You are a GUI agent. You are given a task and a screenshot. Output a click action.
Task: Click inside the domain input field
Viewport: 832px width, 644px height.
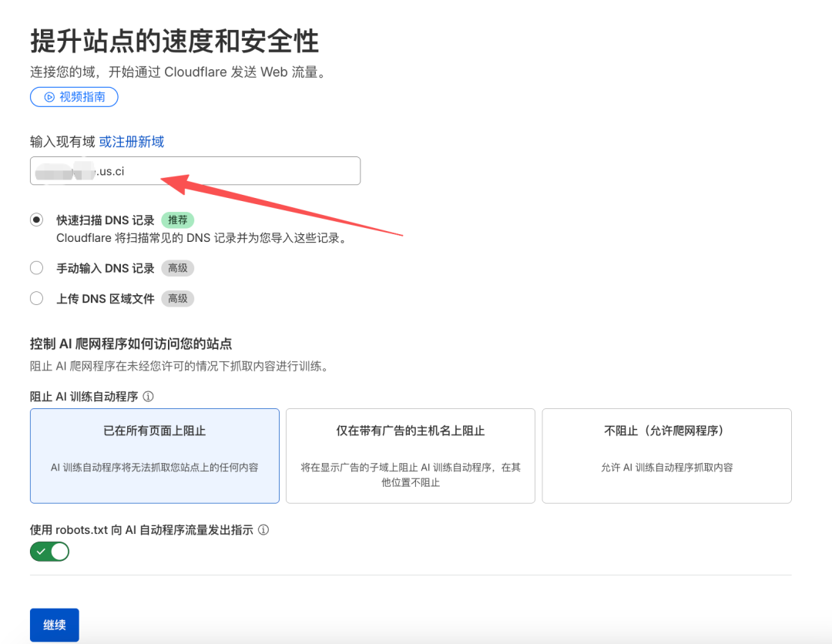195,170
